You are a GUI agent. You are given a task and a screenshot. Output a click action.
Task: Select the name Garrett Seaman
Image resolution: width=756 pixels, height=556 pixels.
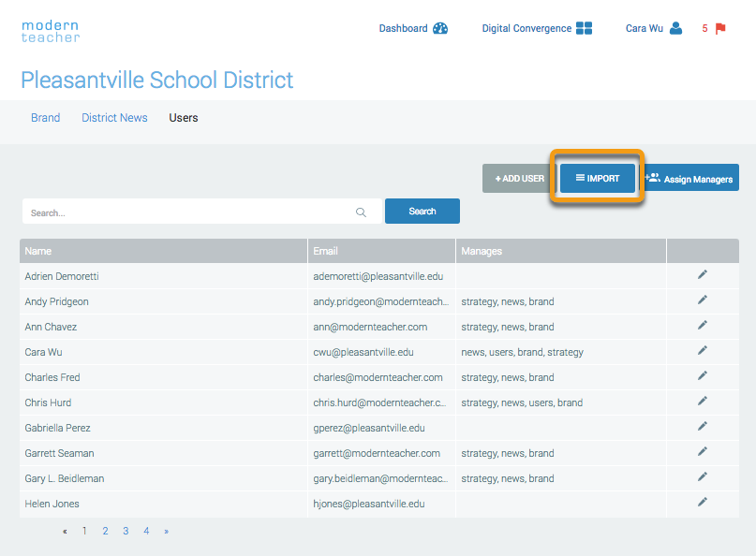pos(59,453)
